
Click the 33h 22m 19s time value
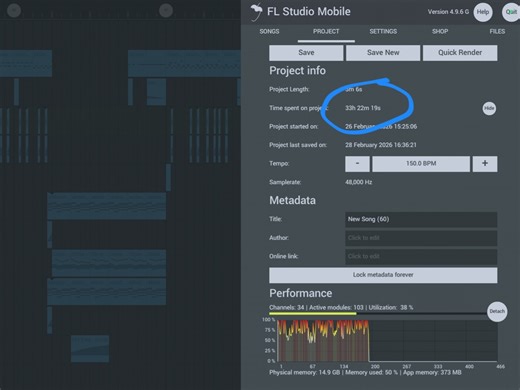pos(363,108)
